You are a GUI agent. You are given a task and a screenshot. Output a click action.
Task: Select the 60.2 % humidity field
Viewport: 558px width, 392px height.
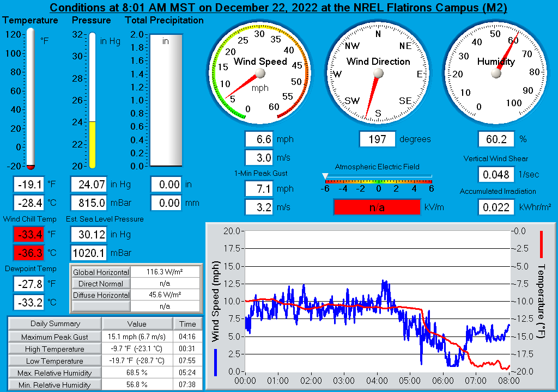(x=496, y=139)
